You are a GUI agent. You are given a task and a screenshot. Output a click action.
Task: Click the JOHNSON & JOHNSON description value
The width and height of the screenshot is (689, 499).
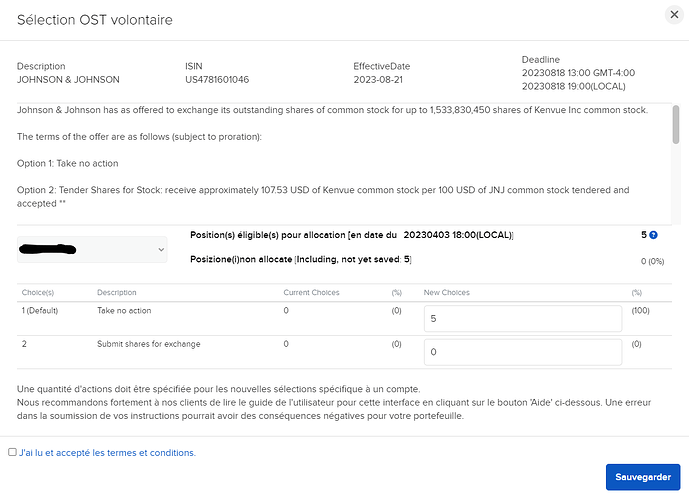pyautogui.click(x=67, y=79)
